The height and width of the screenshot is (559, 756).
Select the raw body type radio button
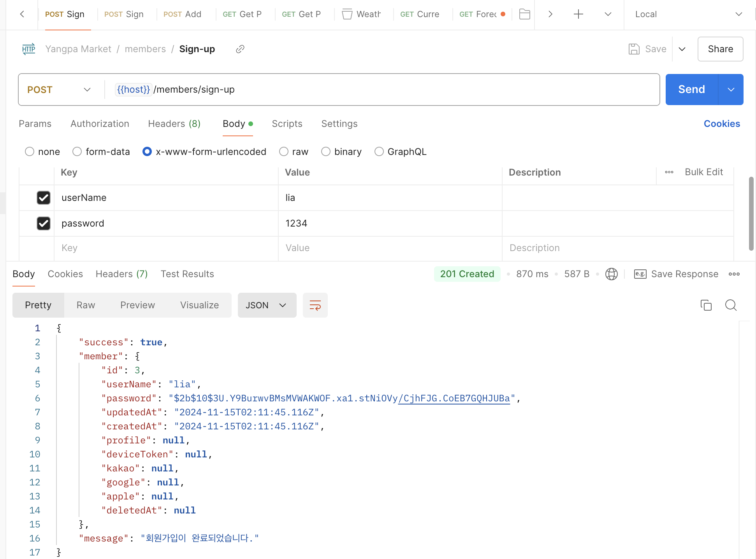pos(284,151)
